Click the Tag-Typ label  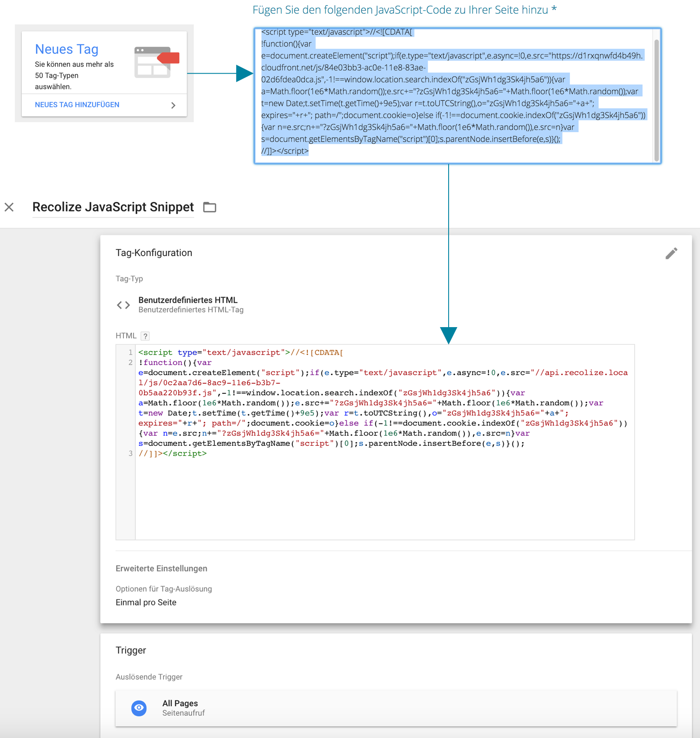point(129,279)
